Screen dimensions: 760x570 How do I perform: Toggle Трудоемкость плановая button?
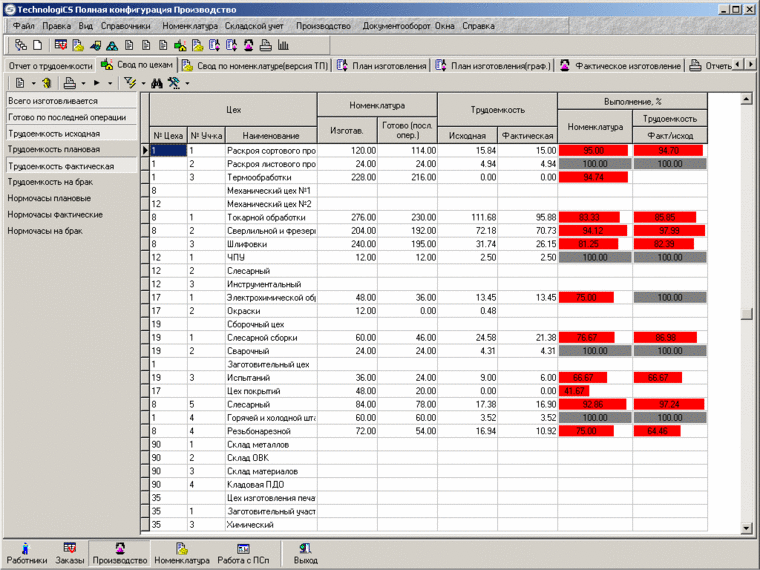(71, 149)
